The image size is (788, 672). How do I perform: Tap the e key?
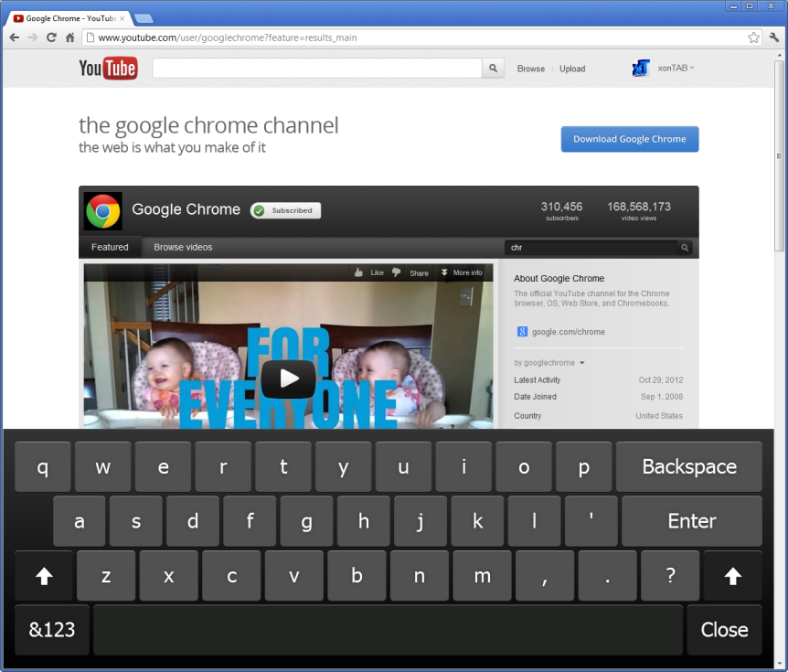pyautogui.click(x=163, y=467)
